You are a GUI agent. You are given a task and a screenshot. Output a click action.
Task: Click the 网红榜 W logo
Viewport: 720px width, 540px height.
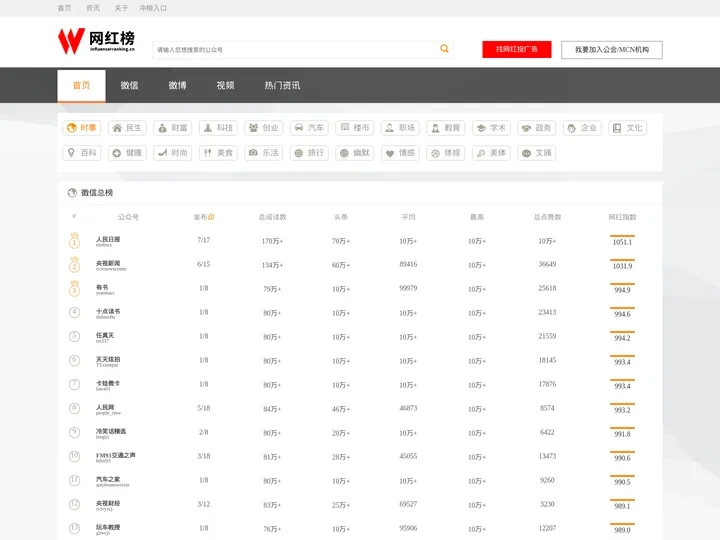tap(96, 41)
